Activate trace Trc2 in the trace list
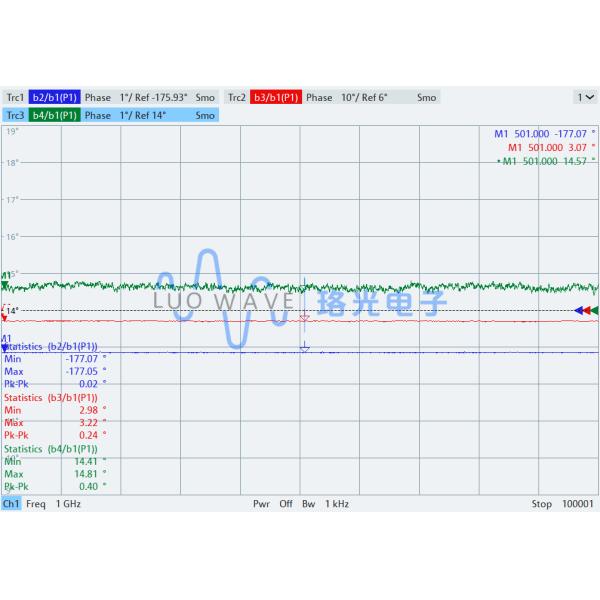This screenshot has height=600, width=600. click(236, 98)
